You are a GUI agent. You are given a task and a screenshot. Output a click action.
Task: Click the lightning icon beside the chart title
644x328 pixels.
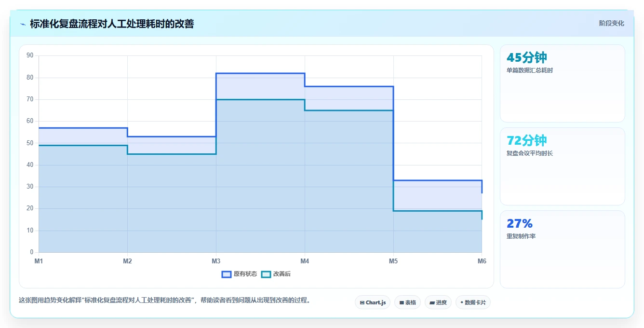tap(23, 24)
